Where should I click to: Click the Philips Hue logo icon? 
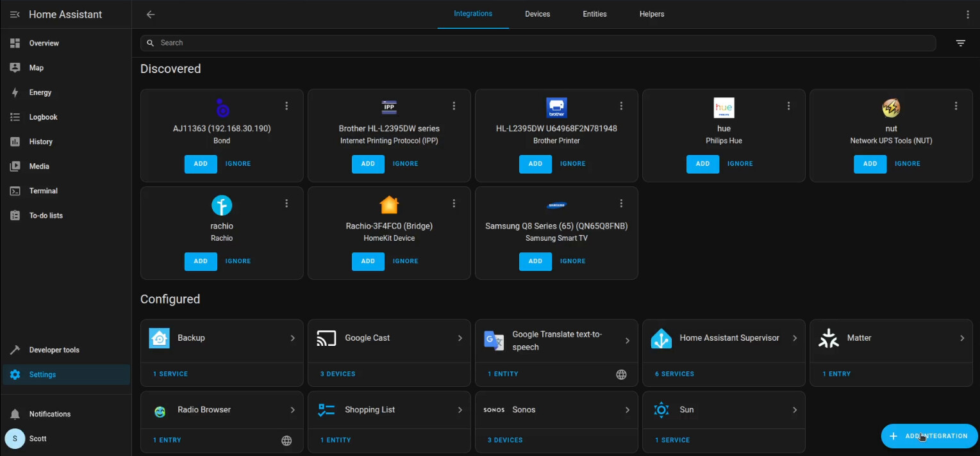tap(724, 108)
